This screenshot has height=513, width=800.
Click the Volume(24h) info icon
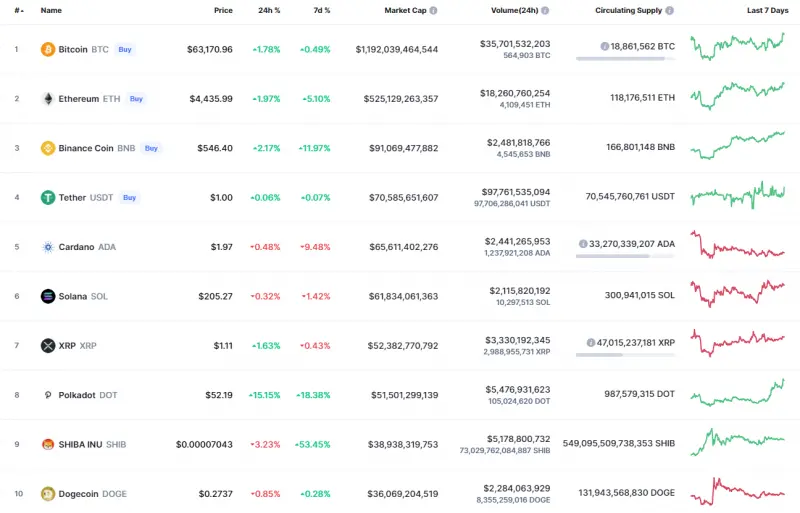(545, 10)
